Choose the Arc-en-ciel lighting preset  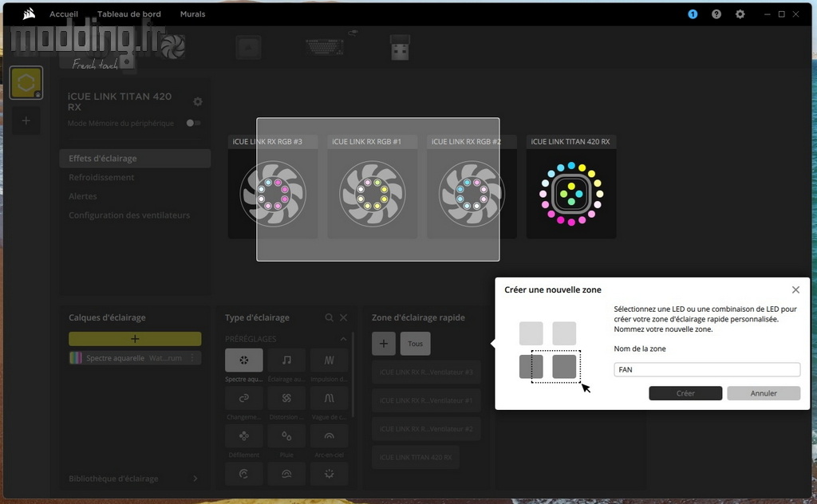pyautogui.click(x=329, y=435)
